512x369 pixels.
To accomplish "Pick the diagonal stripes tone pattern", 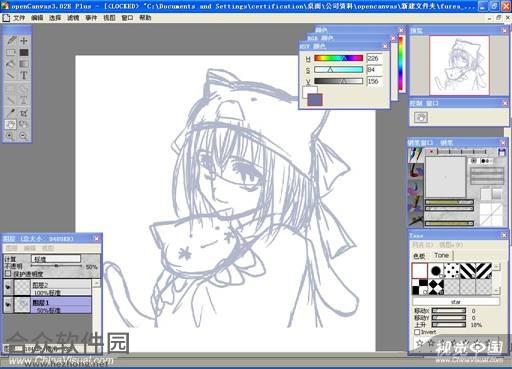I will (467, 271).
